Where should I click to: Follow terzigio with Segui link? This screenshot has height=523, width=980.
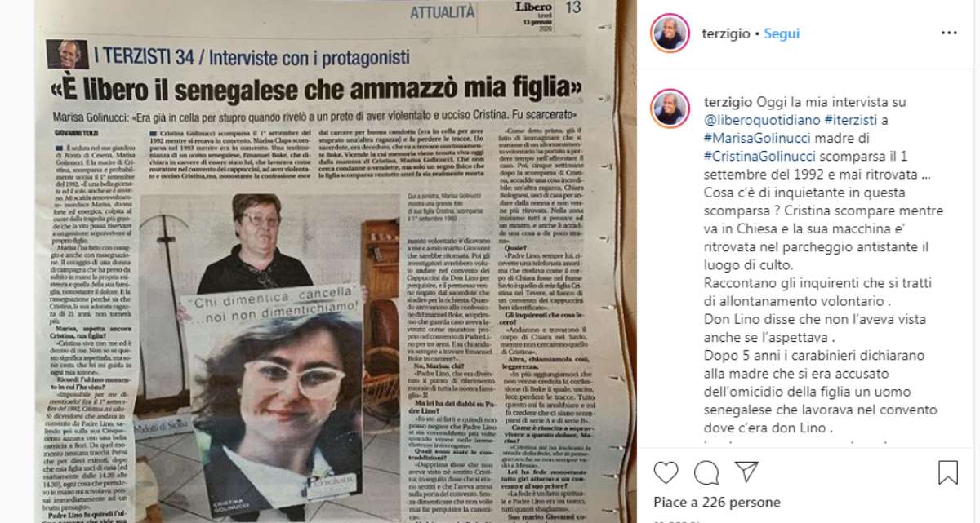(782, 33)
